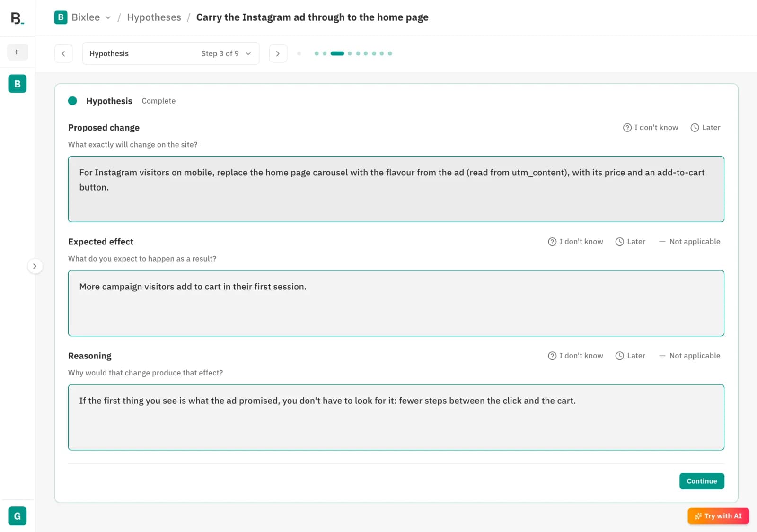Click the plus button in the sidebar
This screenshot has height=532, width=757.
[17, 52]
